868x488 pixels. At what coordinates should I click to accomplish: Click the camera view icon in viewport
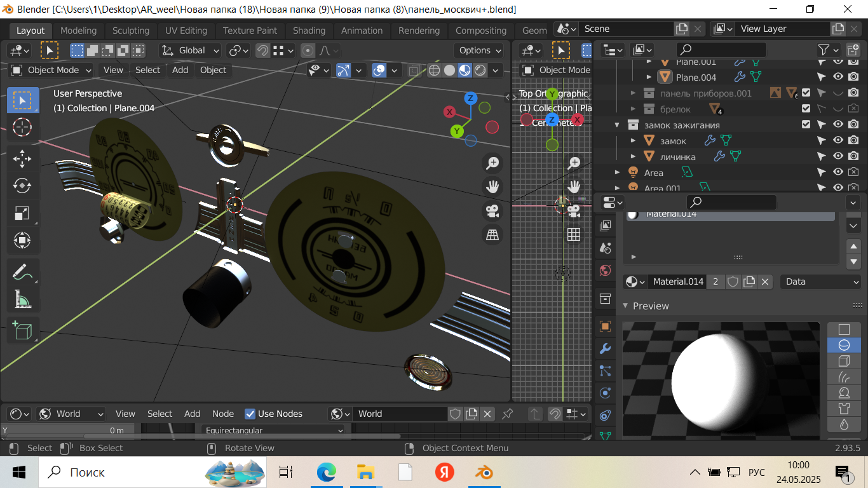492,210
